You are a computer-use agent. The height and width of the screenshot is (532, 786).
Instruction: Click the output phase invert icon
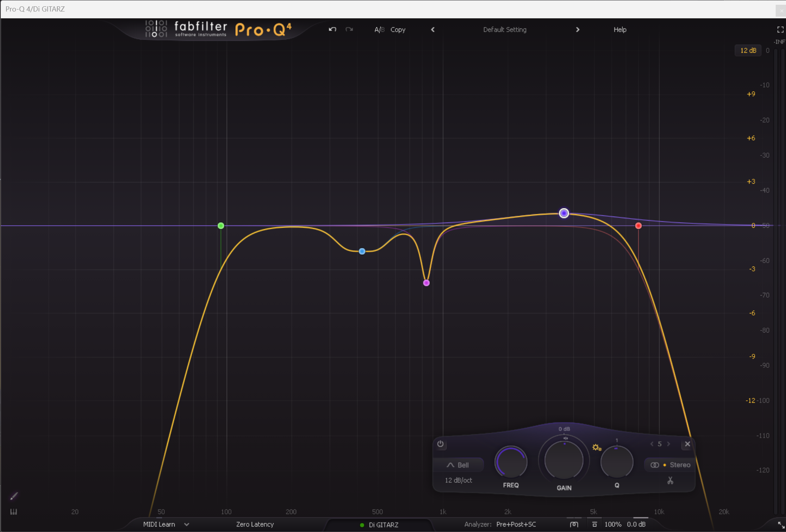coord(574,524)
